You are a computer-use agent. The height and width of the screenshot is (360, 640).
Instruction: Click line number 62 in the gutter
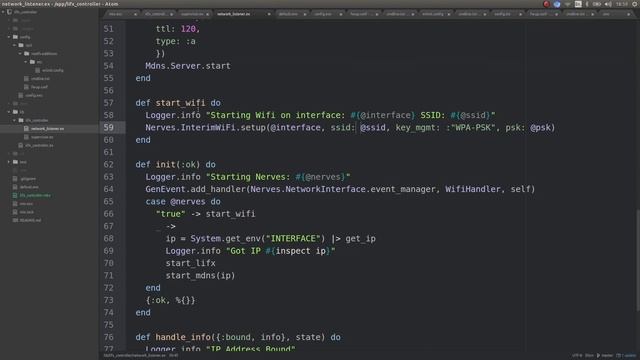109,164
